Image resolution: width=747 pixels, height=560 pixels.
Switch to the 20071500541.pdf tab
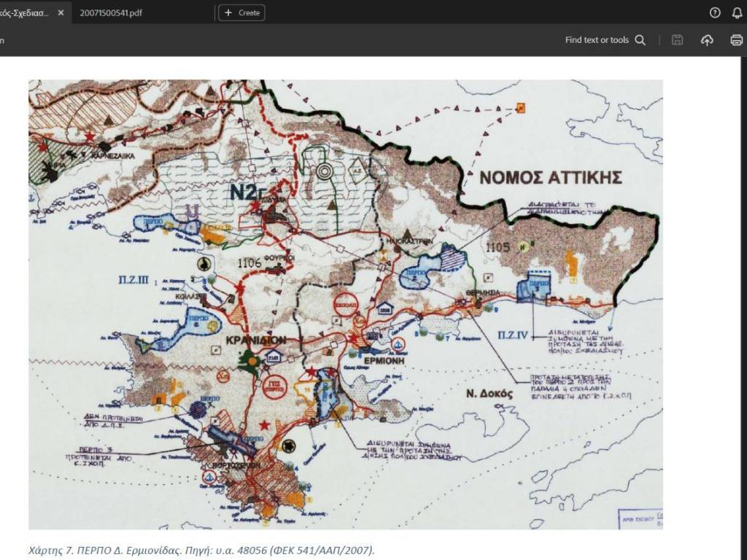(x=111, y=13)
